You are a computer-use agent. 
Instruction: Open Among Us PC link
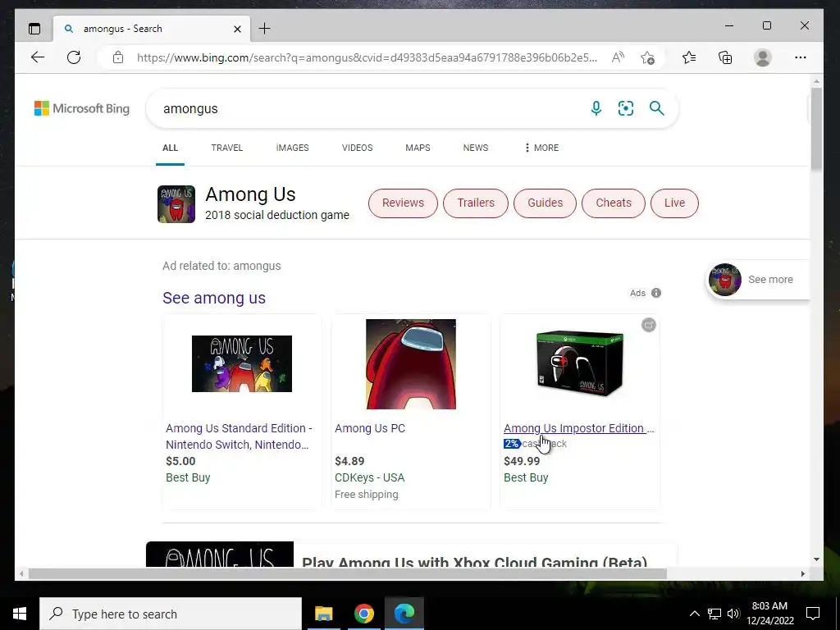(370, 428)
